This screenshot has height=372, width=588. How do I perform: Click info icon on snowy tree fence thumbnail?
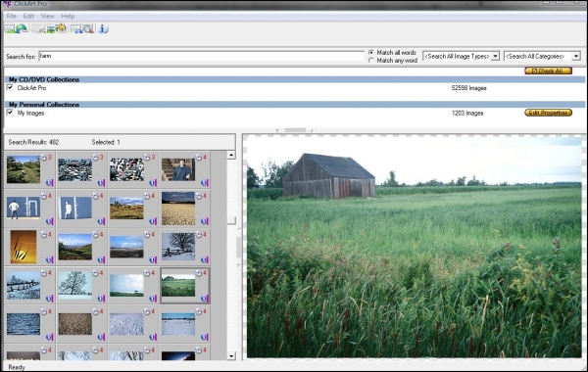(x=204, y=260)
